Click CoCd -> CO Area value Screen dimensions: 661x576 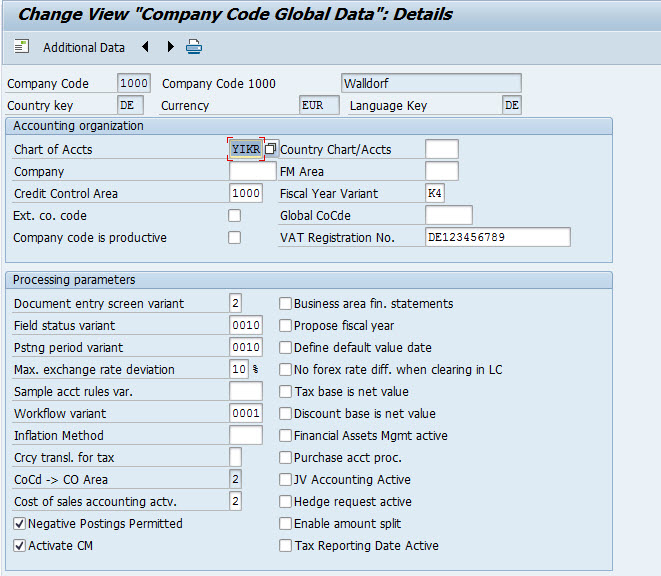(235, 479)
